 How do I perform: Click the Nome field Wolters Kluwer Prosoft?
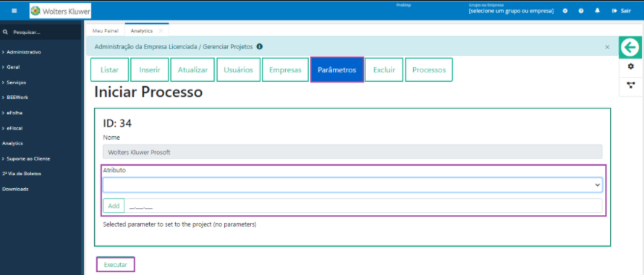pos(352,152)
